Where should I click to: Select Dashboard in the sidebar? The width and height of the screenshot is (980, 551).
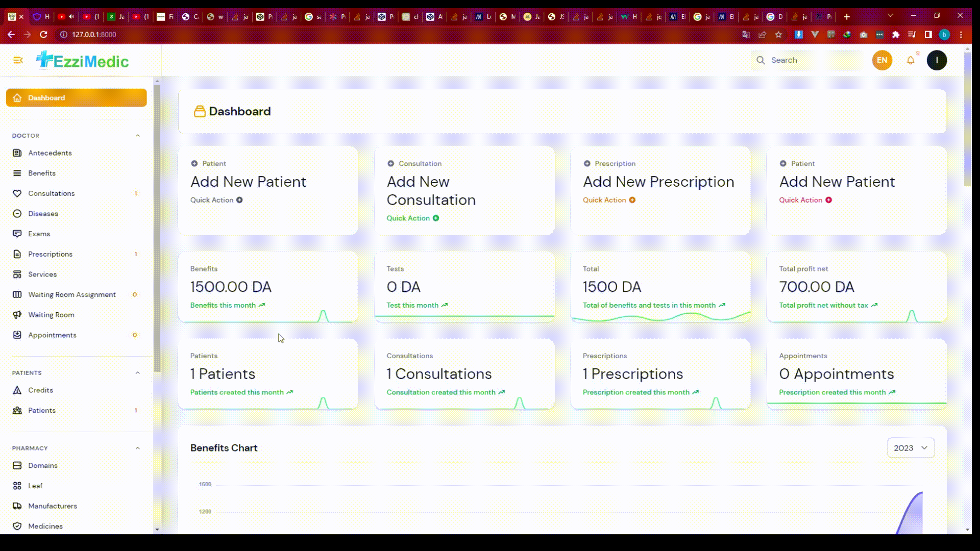77,98
